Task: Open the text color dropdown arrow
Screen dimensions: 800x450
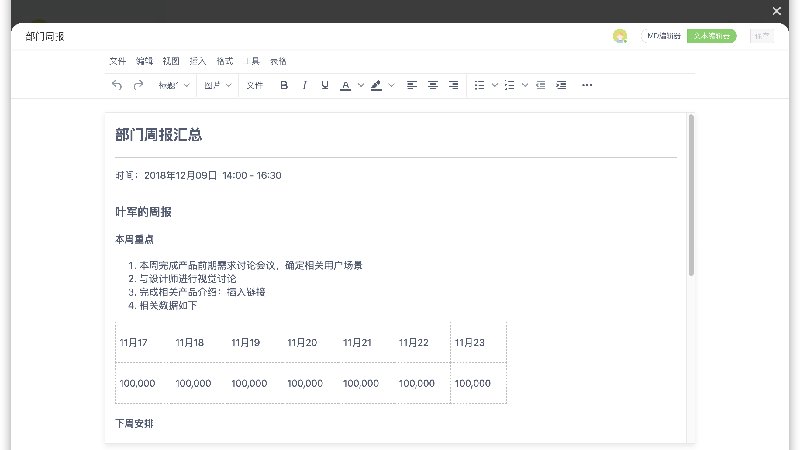Action: [x=361, y=85]
